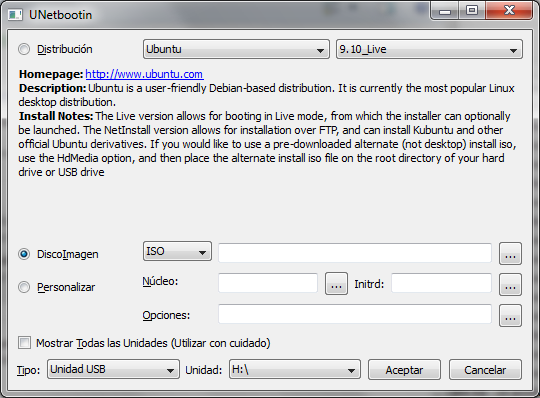Expand the ISO image type dropdown
Viewport: 540px width, 398px height.
[177, 251]
